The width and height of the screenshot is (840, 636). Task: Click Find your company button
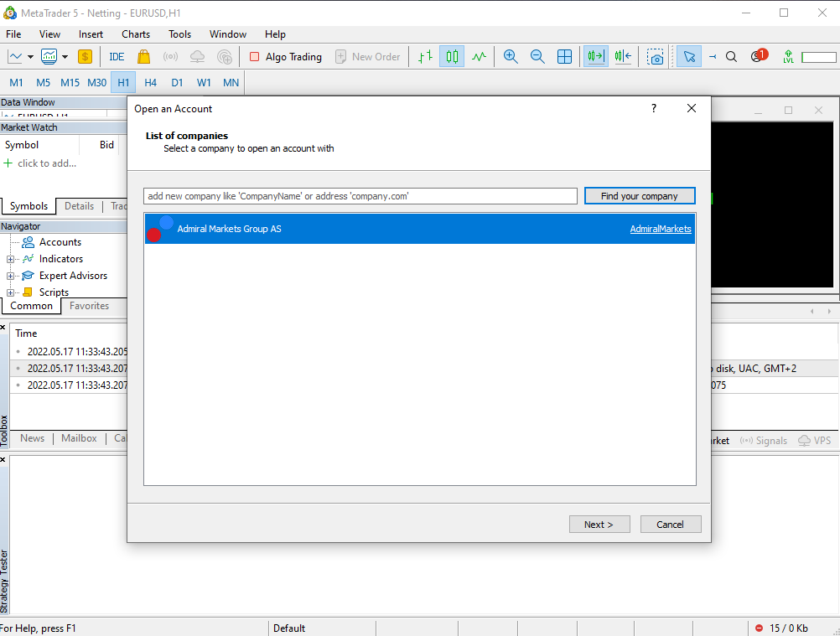coord(639,196)
